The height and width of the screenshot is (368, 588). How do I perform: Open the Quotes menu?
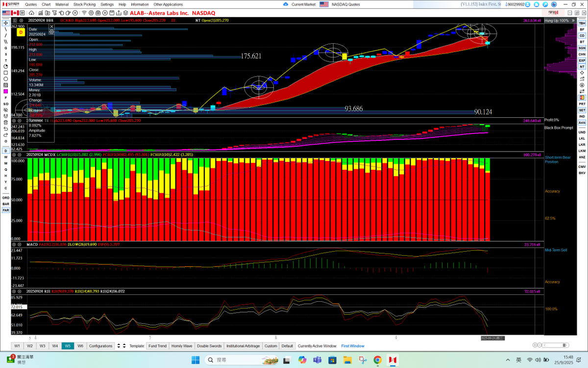tap(30, 4)
